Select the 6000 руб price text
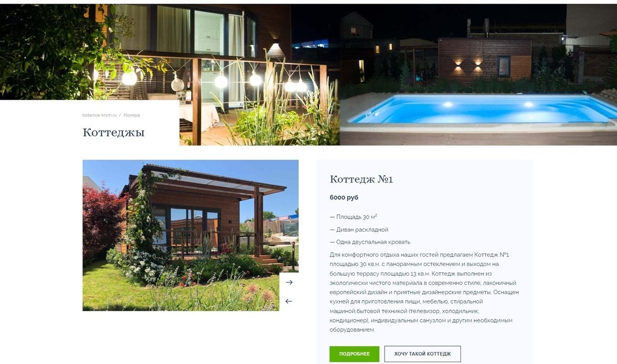The height and width of the screenshot is (364, 617). (344, 197)
